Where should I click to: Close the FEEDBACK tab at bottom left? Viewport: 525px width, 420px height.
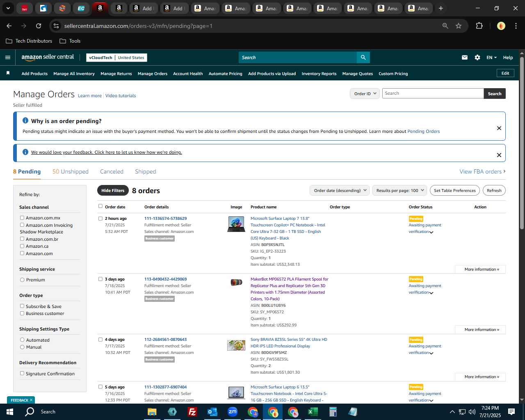tap(31, 400)
